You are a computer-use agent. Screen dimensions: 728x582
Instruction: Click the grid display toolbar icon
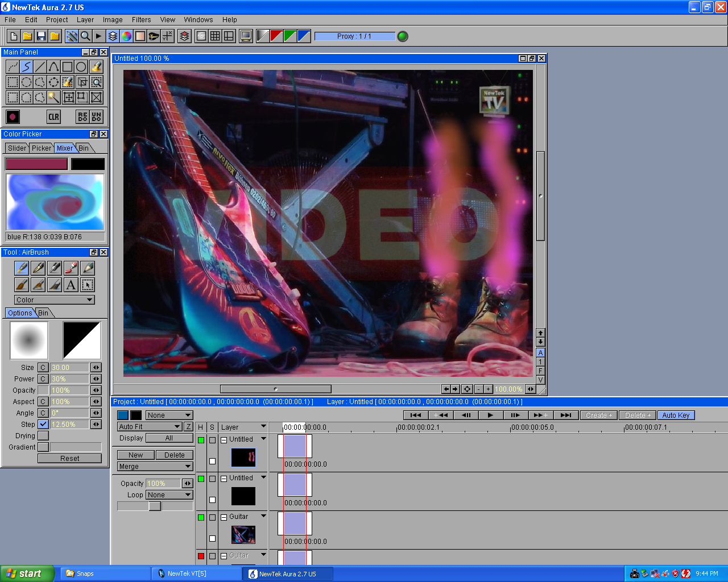pos(215,36)
